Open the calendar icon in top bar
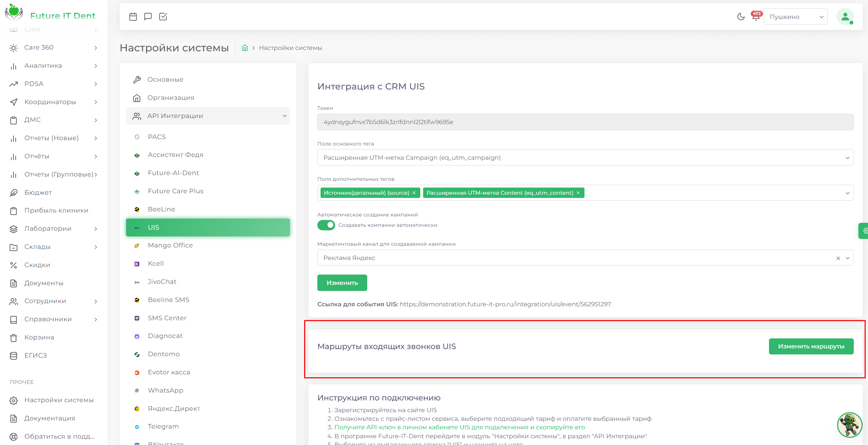 click(133, 16)
